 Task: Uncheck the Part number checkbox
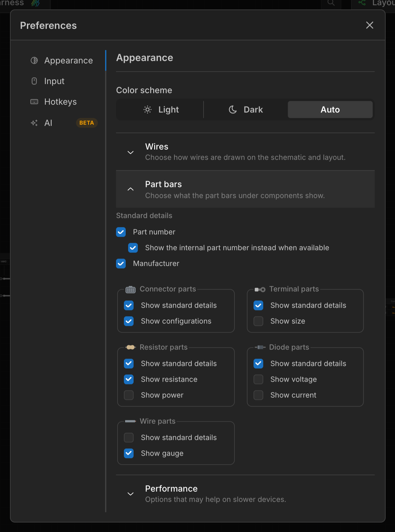(121, 232)
